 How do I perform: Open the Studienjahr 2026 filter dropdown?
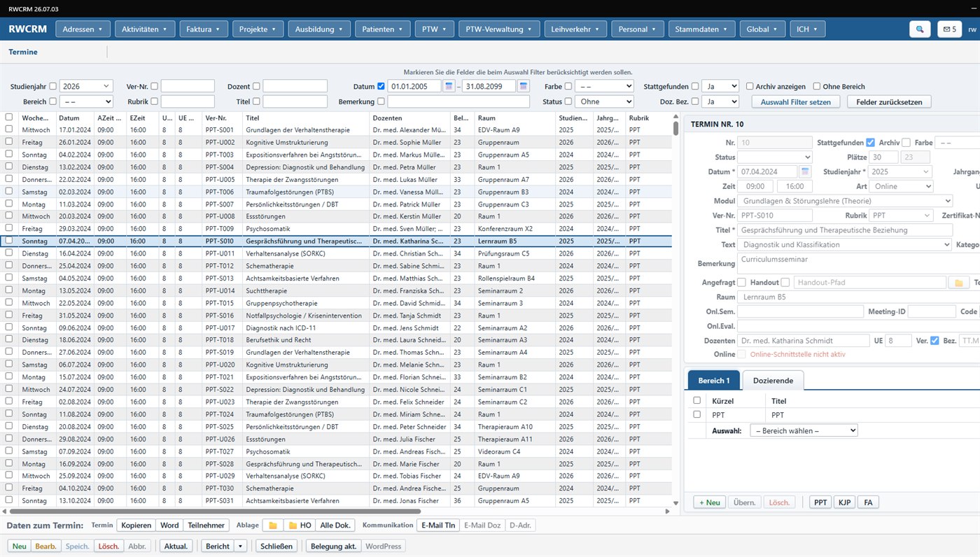[x=86, y=86]
